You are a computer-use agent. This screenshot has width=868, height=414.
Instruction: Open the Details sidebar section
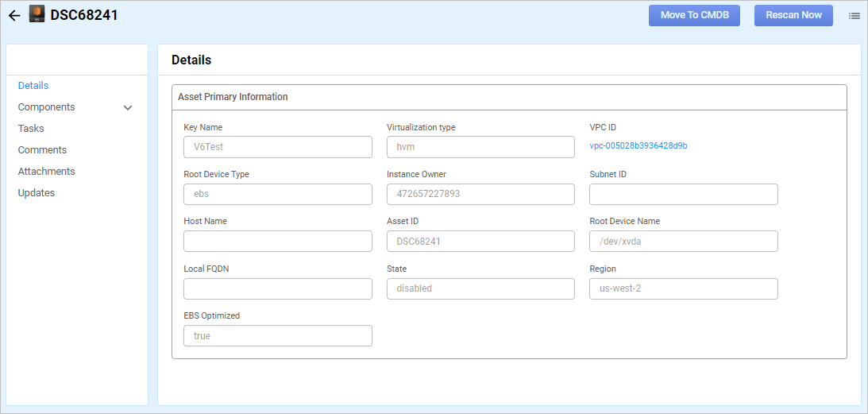pyautogui.click(x=33, y=86)
